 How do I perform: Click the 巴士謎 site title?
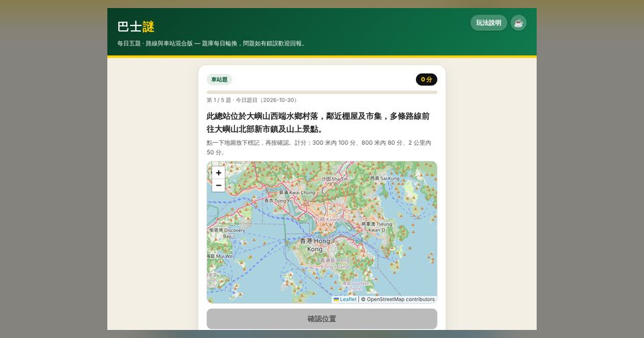pyautogui.click(x=136, y=27)
